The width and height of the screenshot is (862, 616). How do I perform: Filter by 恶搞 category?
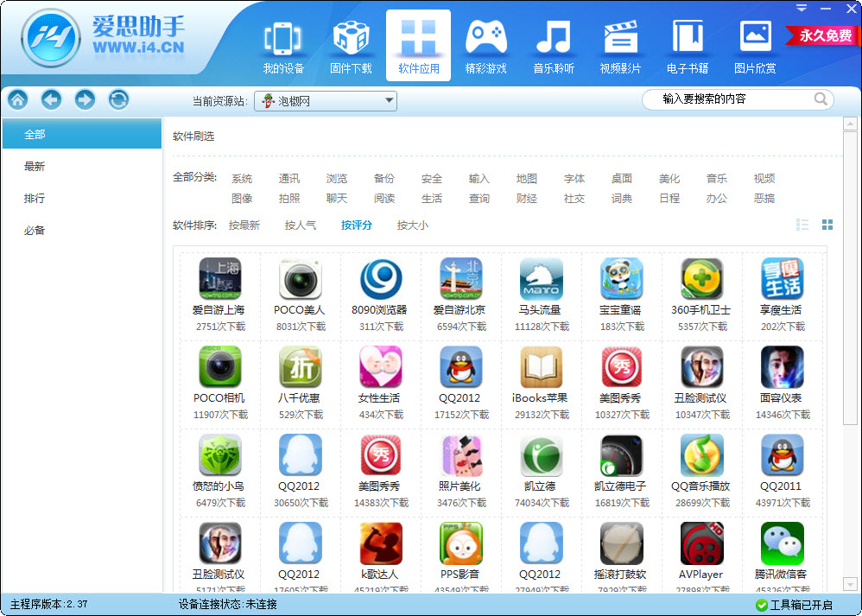764,199
